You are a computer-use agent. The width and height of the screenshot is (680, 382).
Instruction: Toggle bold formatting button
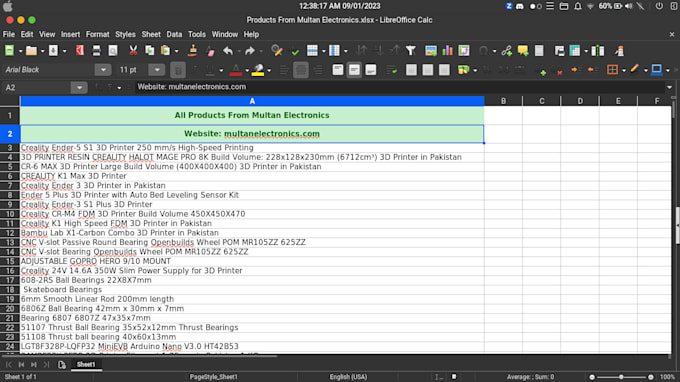178,70
